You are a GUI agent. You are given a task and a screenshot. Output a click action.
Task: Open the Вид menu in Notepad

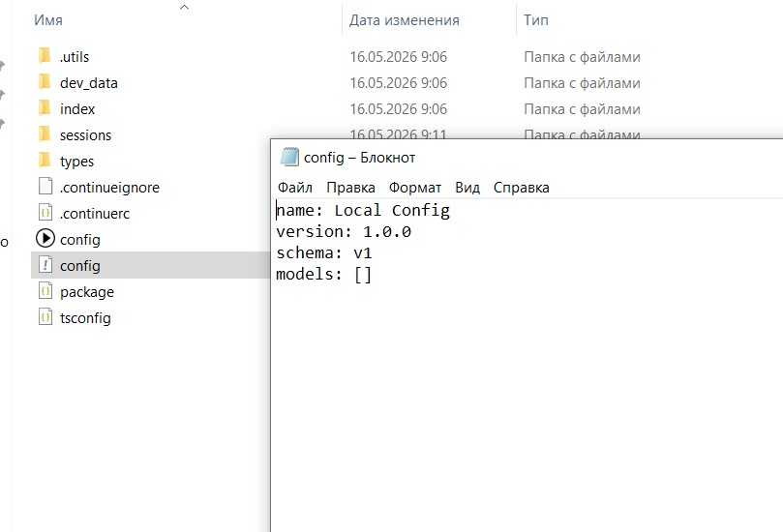[x=467, y=188]
